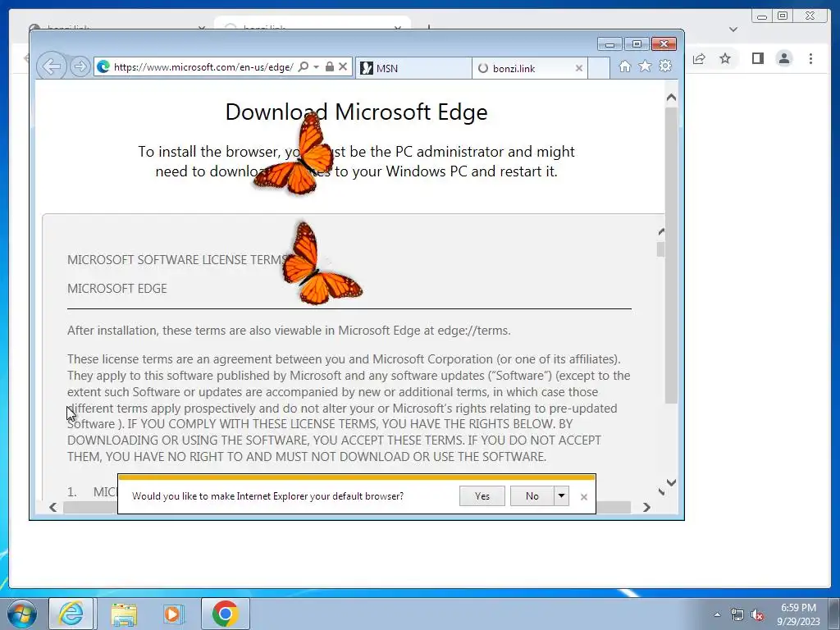Click Google Chrome taskbar icon
This screenshot has width=840, height=630.
click(225, 614)
